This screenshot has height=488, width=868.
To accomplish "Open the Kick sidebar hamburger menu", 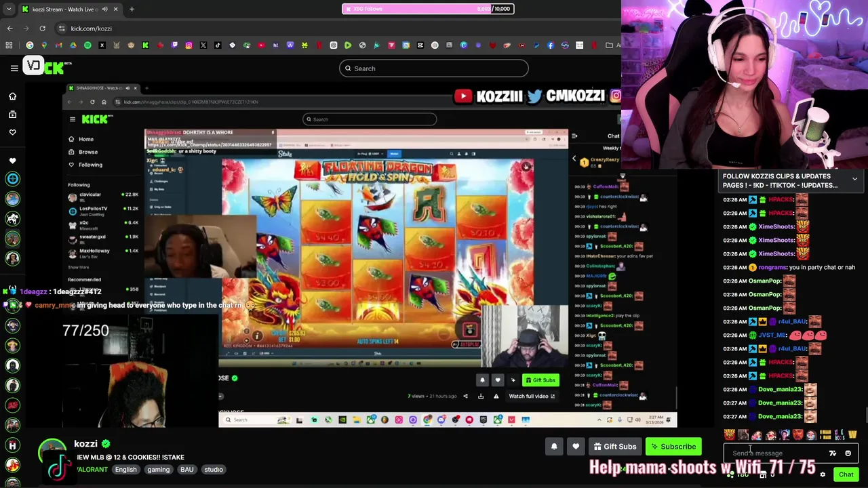I will 14,68.
